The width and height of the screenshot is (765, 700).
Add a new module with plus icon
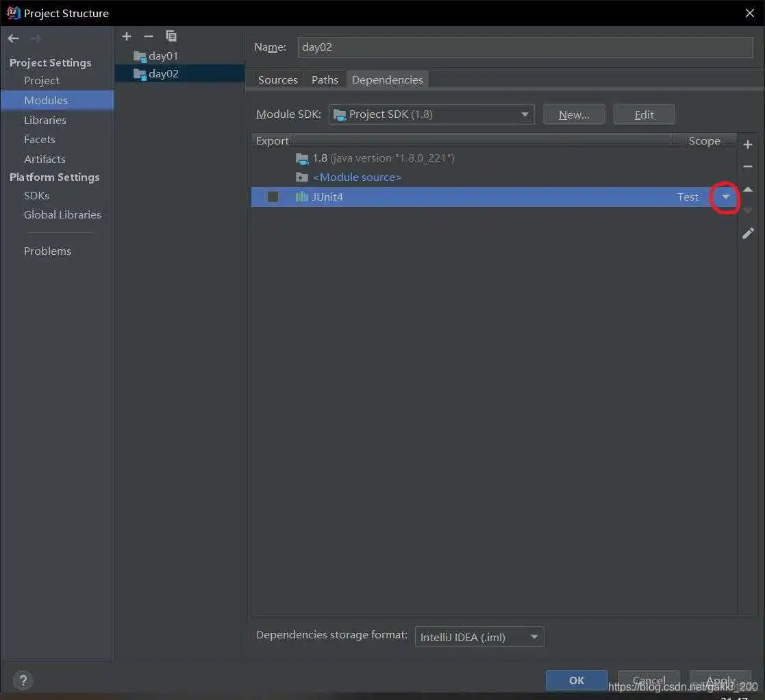point(127,36)
